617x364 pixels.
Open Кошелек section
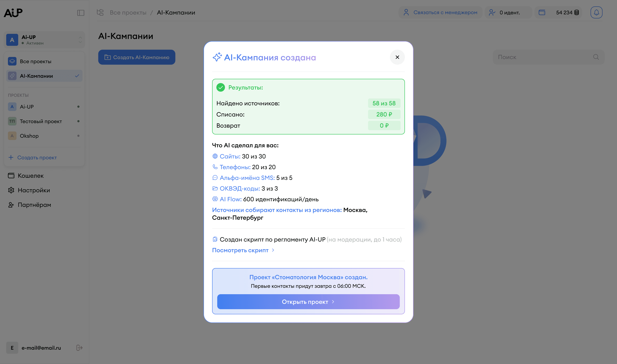pos(26,176)
